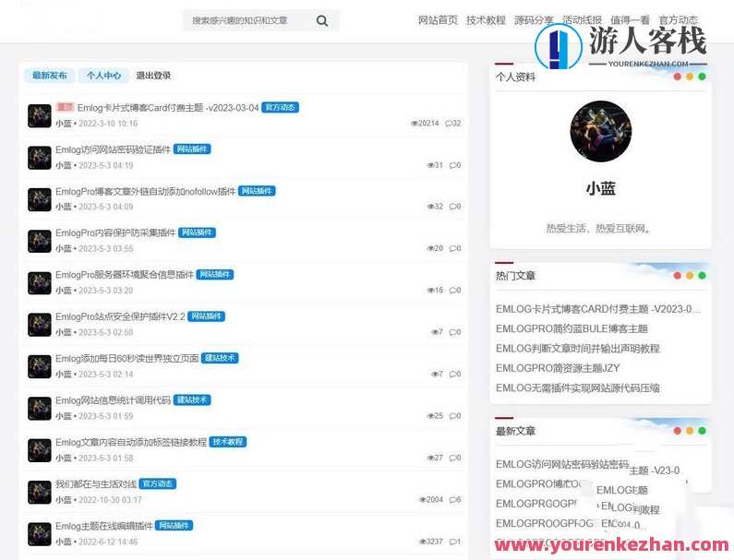Viewport: 734px width, 560px height.
Task: Open Emlog添加每日60秒读世界独立页面 article
Action: pos(126,358)
